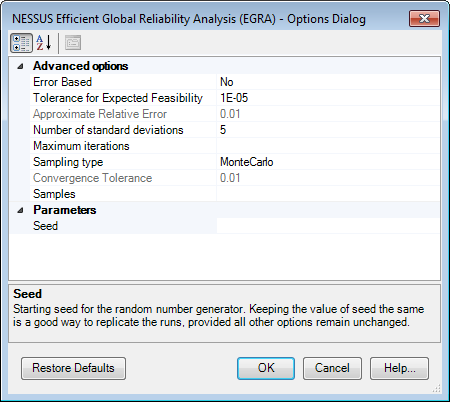The height and width of the screenshot is (402, 450).
Task: Edit Tolerance for Expected Feasibility value
Action: pyautogui.click(x=328, y=98)
